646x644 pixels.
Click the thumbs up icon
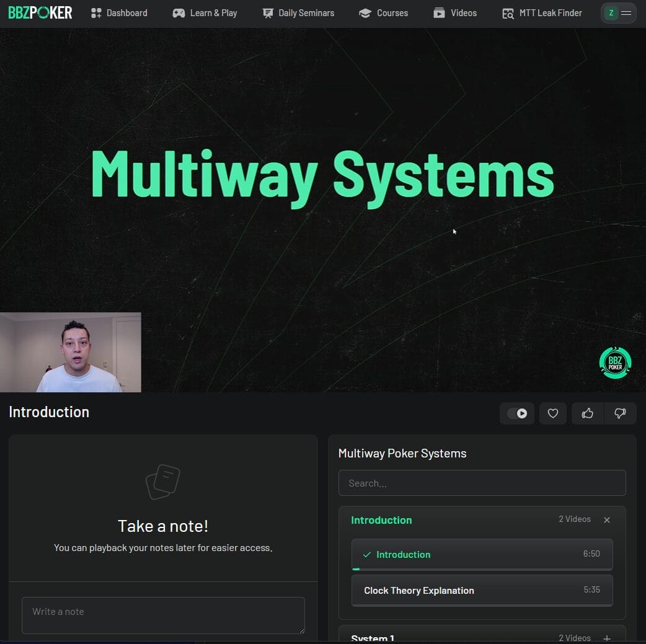587,413
